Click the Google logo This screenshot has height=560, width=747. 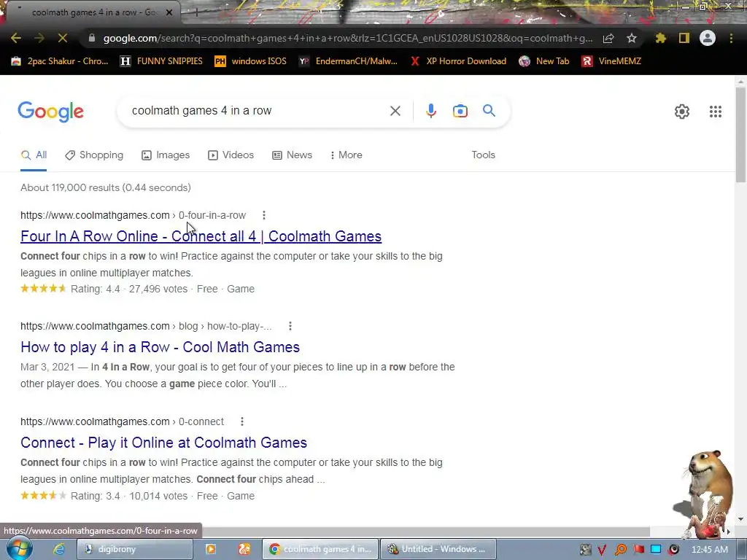pos(51,112)
